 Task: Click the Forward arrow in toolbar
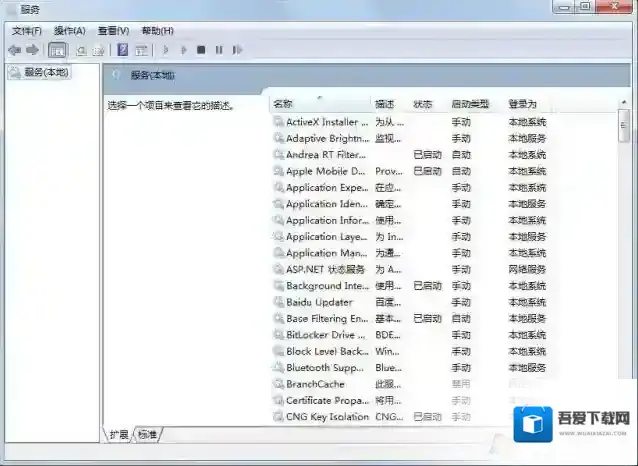tap(32, 50)
